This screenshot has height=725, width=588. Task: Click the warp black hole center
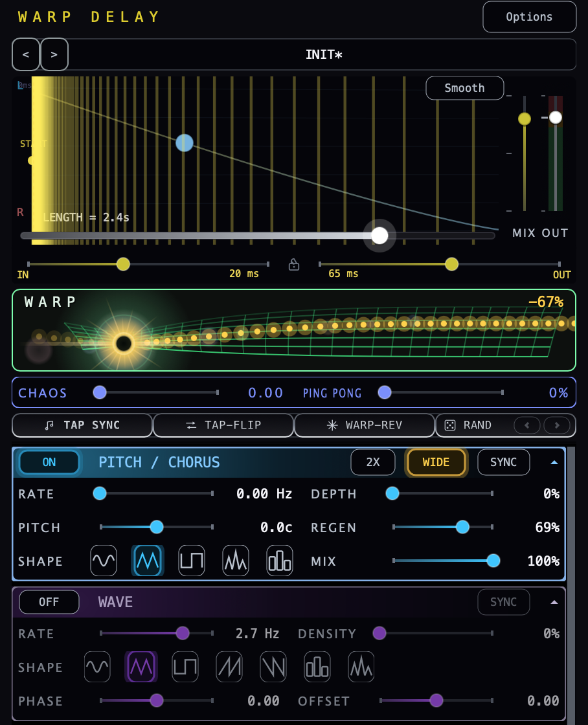[x=124, y=344]
